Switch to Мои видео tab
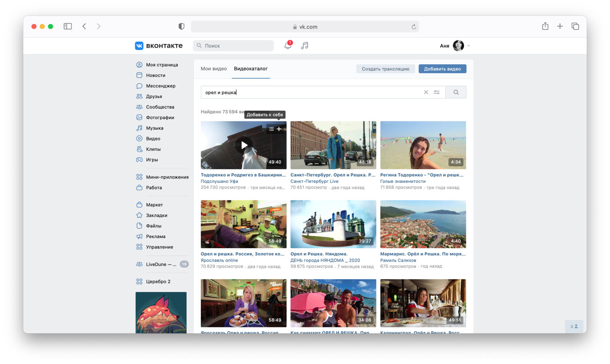The height and width of the screenshot is (364, 610). (213, 69)
